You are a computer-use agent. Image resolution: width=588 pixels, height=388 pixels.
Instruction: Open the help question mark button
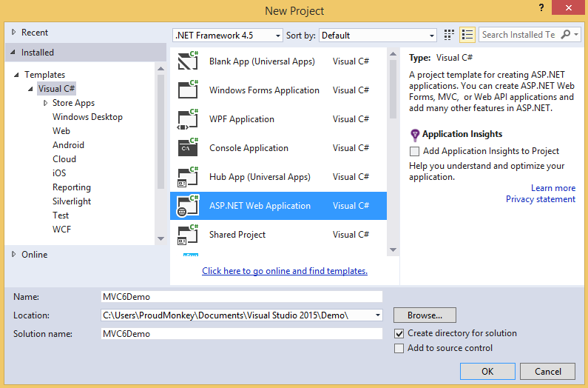coord(541,7)
